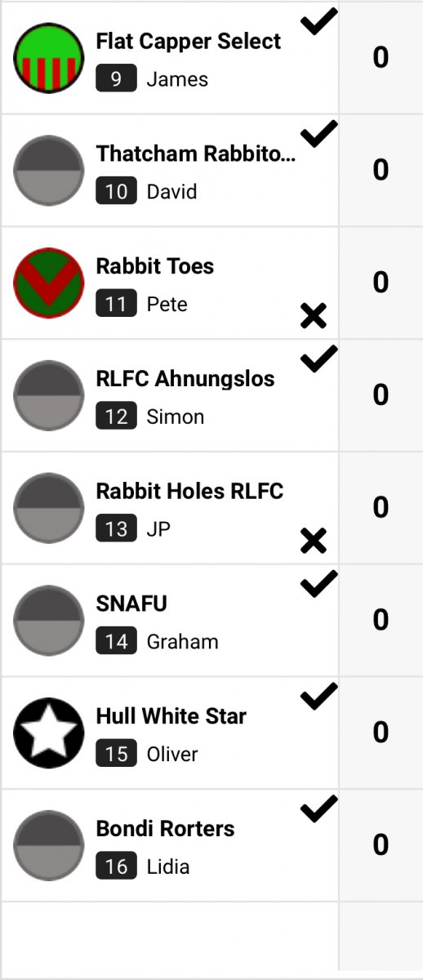Click Thatcham Rabbitohs grey team badge
423x980 pixels.
49,170
